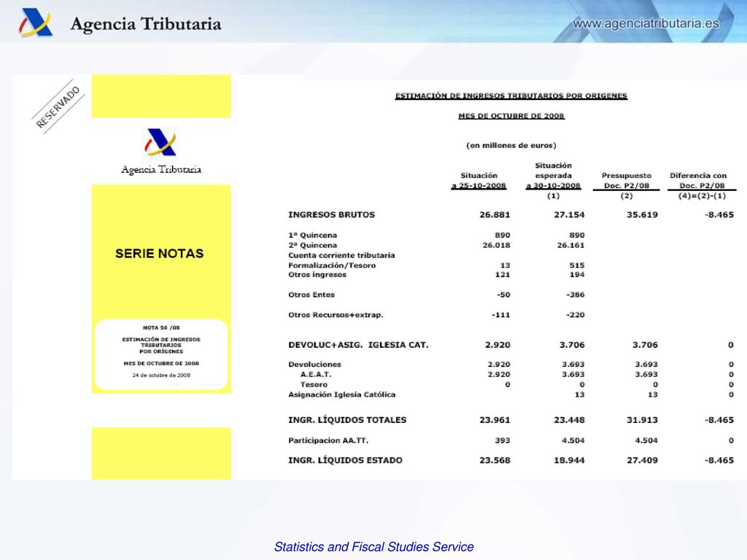The height and width of the screenshot is (560, 747).
Task: Click the 2ª Quincena row label
Action: coord(312,245)
